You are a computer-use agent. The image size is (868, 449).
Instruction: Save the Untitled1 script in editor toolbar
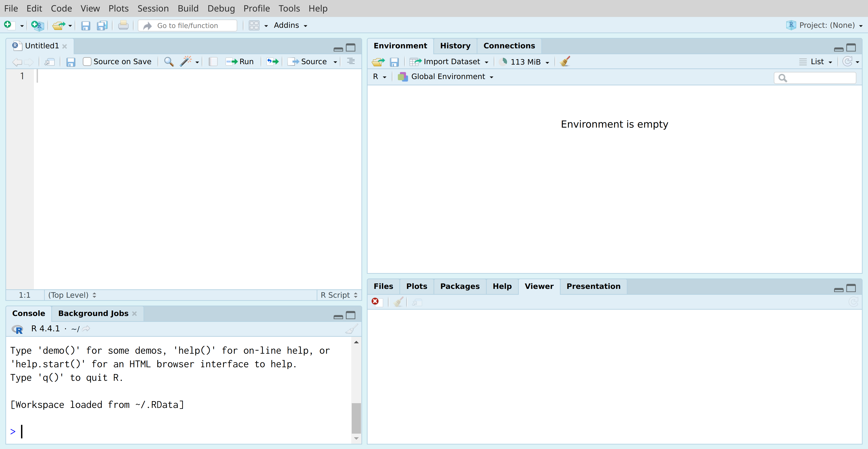coord(71,62)
